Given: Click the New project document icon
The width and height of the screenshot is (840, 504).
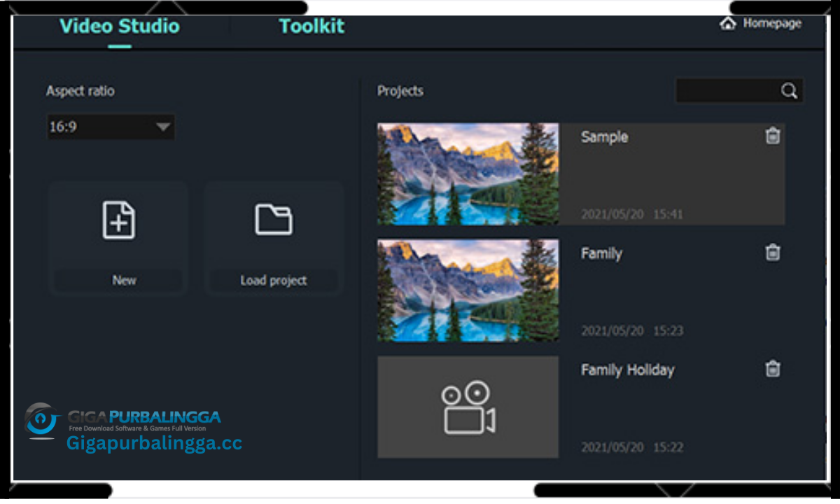Looking at the screenshot, I should [x=119, y=220].
